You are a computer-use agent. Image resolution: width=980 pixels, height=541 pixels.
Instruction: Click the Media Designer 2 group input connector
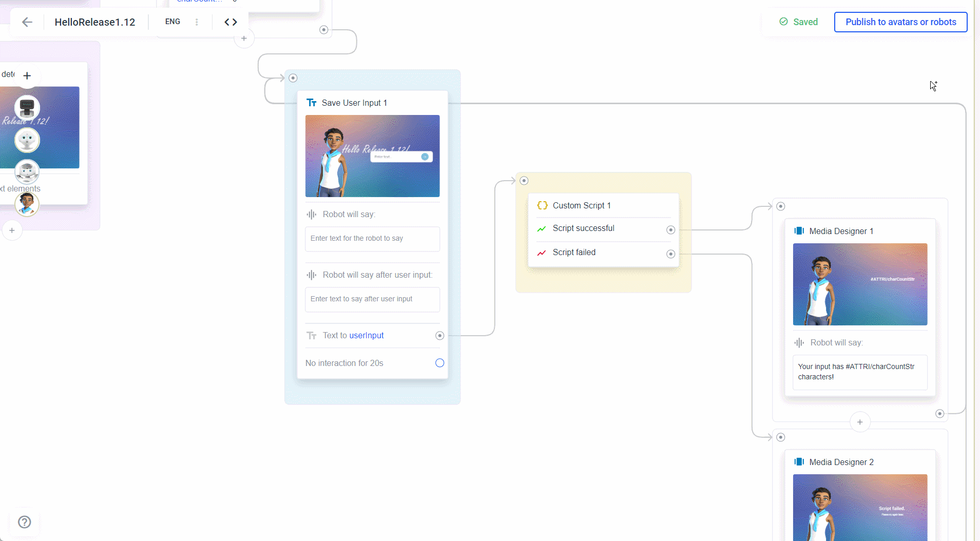tap(780, 437)
